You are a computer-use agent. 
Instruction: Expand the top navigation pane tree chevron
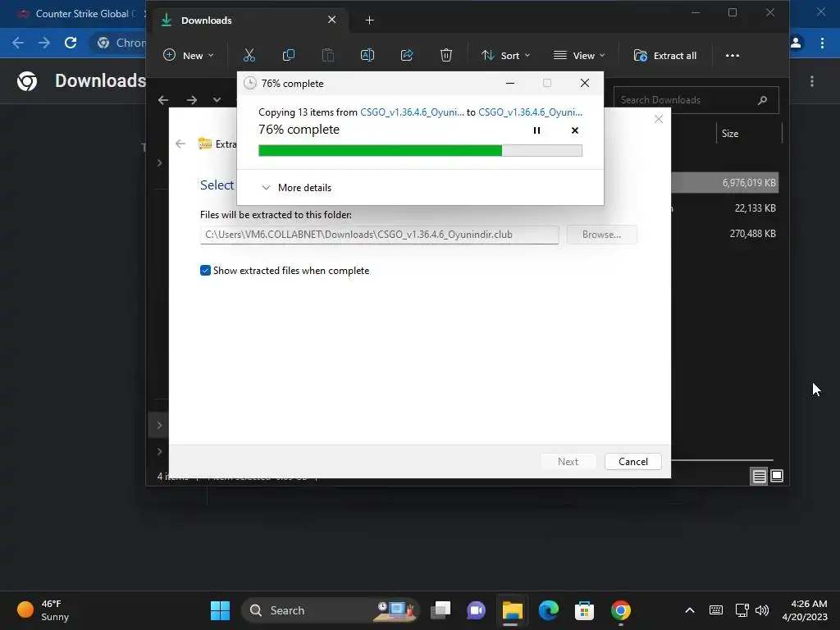tap(160, 163)
